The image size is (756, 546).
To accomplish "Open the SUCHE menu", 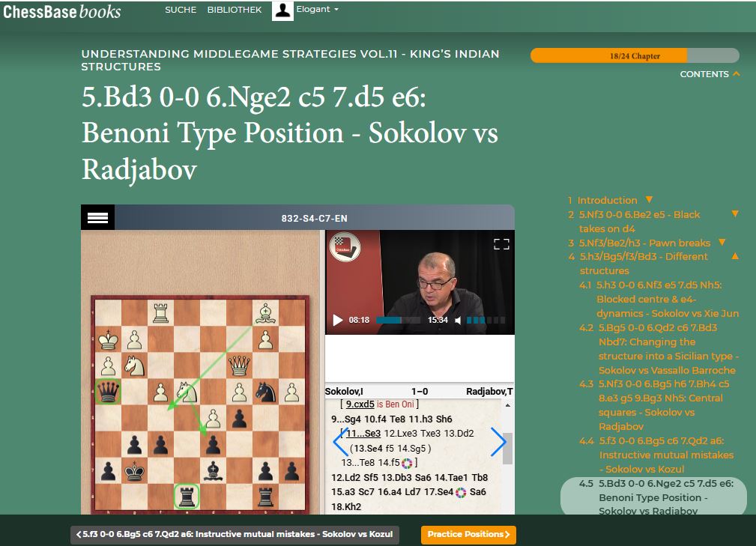I will coord(181,10).
